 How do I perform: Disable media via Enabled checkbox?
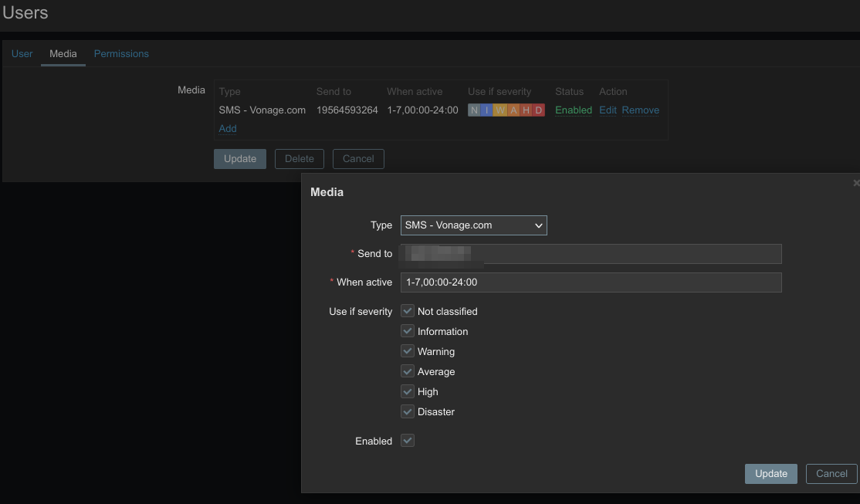[x=408, y=441]
